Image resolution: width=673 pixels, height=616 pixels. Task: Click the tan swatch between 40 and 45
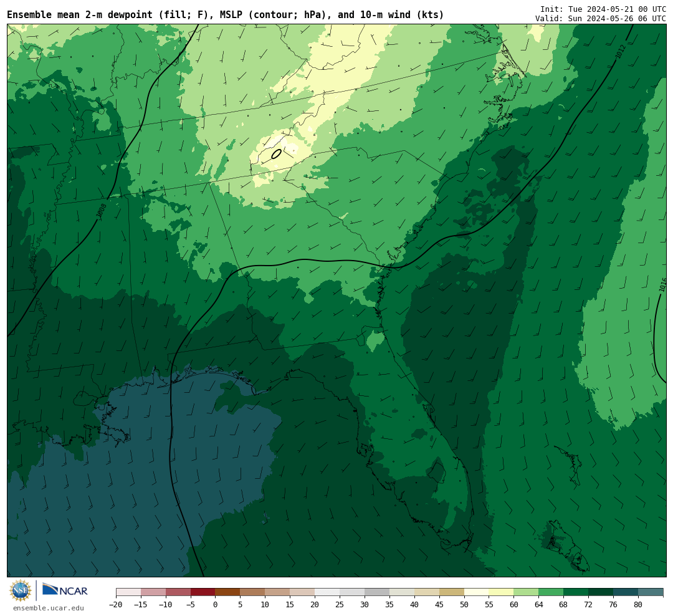coord(427,592)
